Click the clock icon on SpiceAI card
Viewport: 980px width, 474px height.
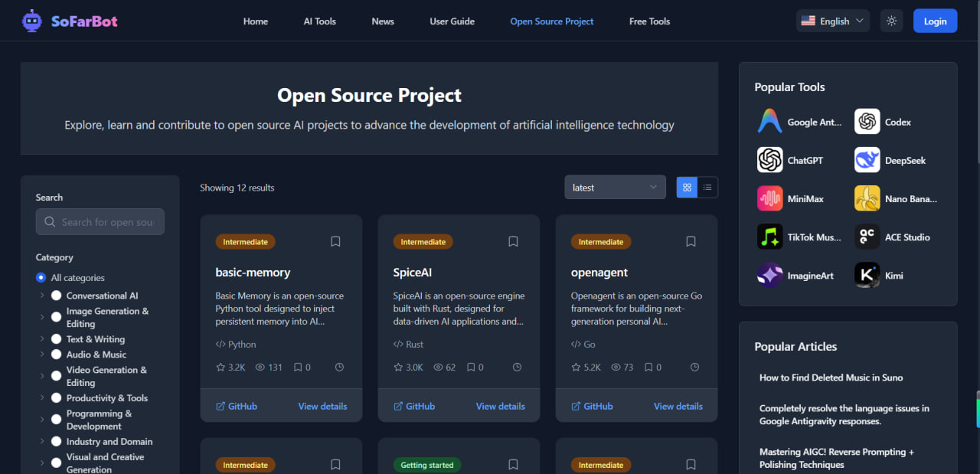pos(517,368)
